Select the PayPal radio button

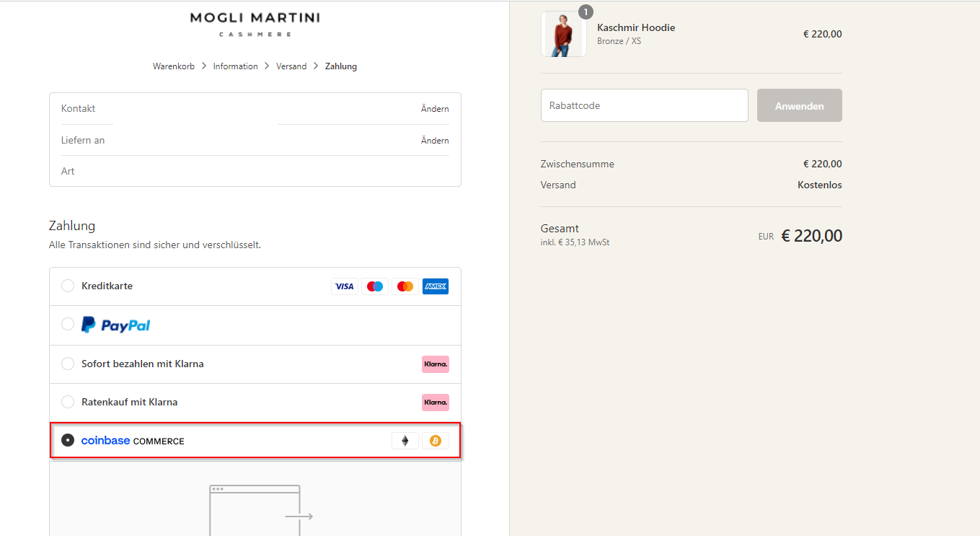(x=68, y=324)
